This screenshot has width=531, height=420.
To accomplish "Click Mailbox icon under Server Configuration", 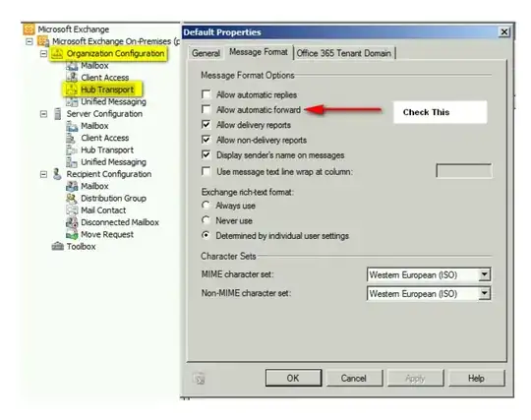I will pyautogui.click(x=72, y=126).
